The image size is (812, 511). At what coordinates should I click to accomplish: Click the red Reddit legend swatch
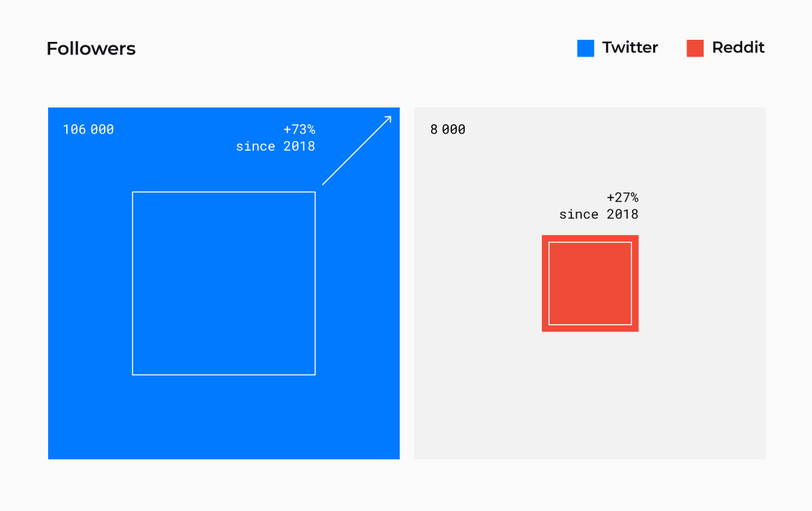pos(695,48)
